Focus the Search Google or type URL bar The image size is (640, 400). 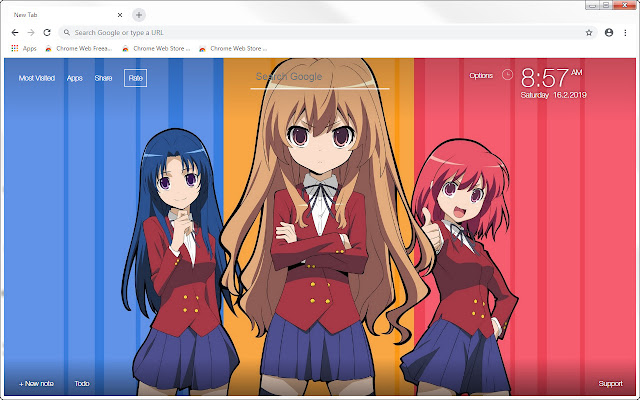point(327,32)
